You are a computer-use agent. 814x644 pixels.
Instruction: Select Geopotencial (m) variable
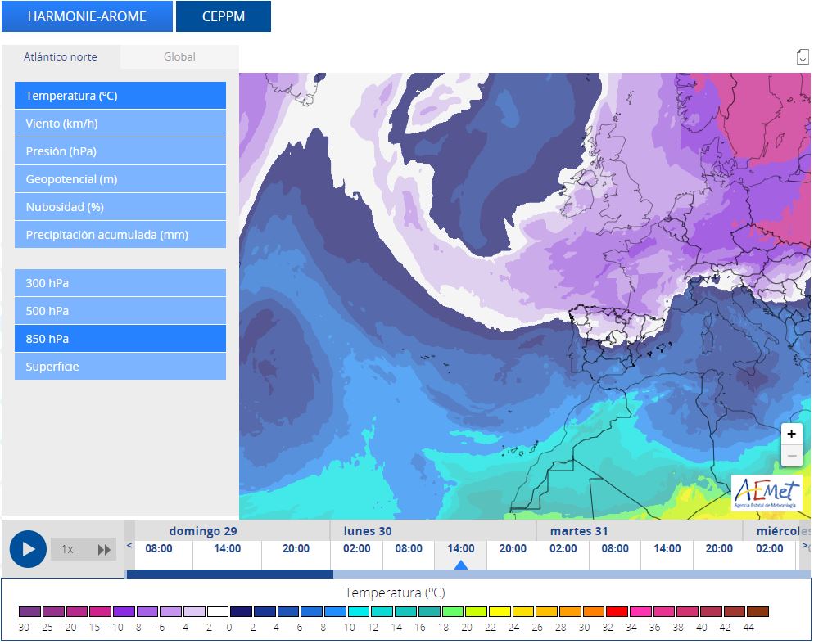coord(120,179)
